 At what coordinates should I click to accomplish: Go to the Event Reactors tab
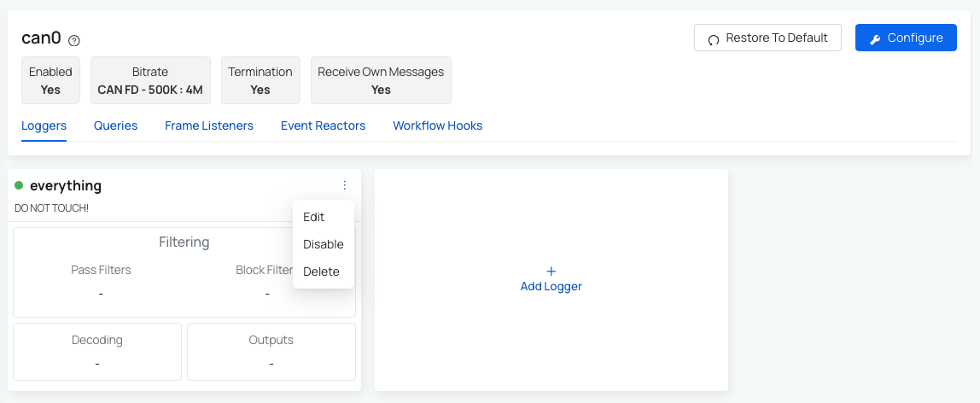point(323,126)
